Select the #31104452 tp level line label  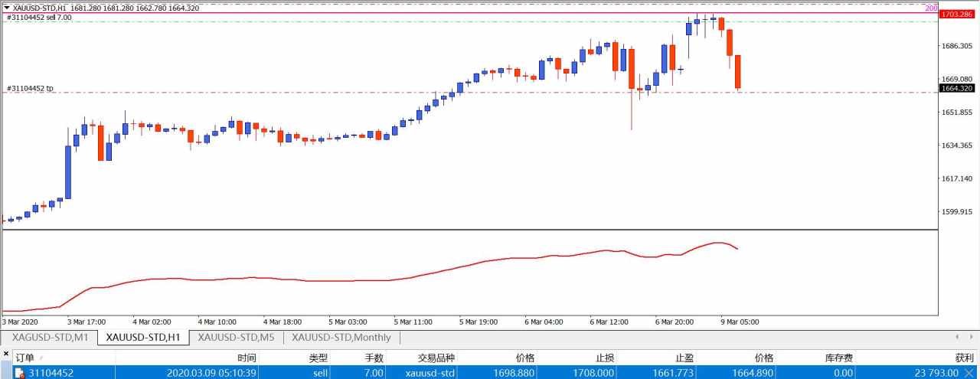[30, 88]
